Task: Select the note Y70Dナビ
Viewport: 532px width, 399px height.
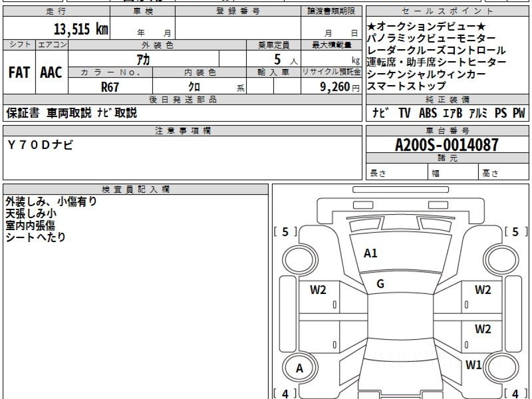Action: [x=40, y=144]
